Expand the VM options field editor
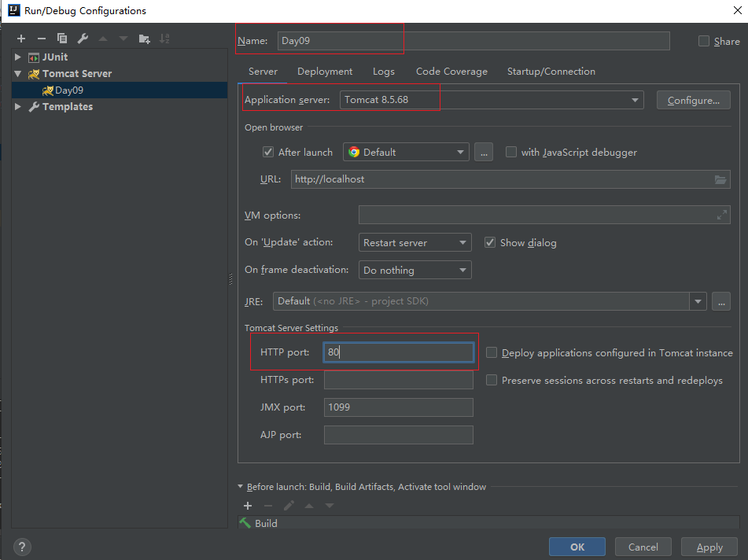The width and height of the screenshot is (748, 560). click(x=722, y=216)
